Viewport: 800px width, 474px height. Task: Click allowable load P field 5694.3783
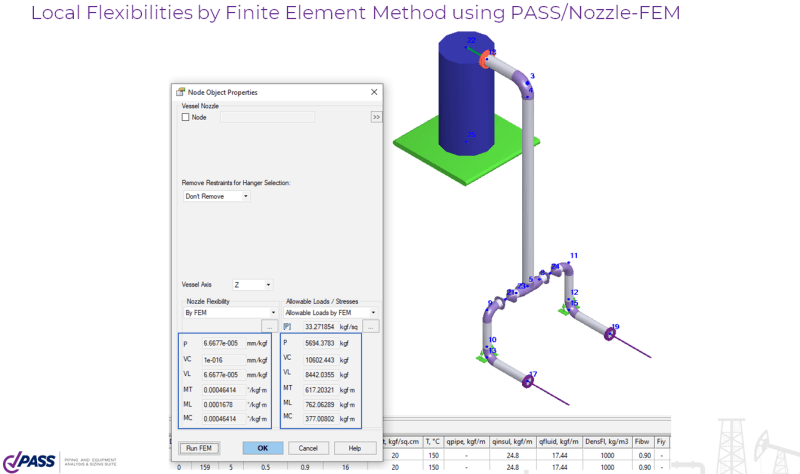pos(320,343)
